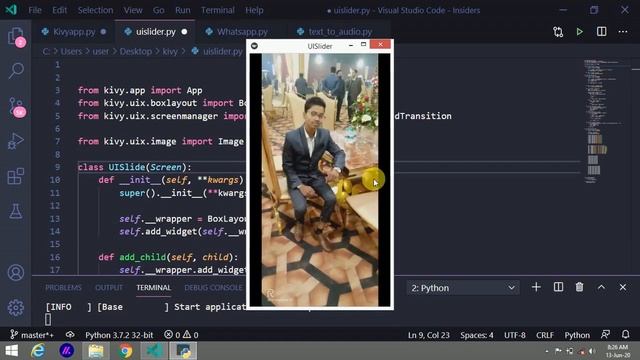The height and width of the screenshot is (360, 640).
Task: Split the editor to the right
Action: tap(601, 32)
